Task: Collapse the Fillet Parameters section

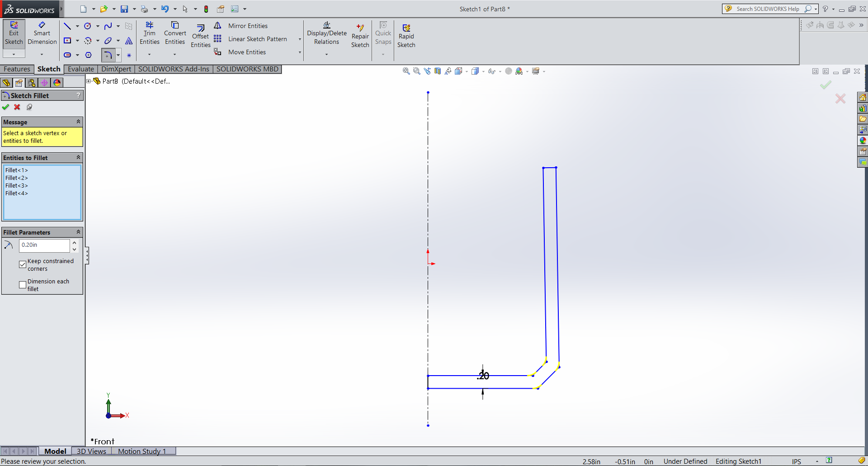Action: coord(78,232)
